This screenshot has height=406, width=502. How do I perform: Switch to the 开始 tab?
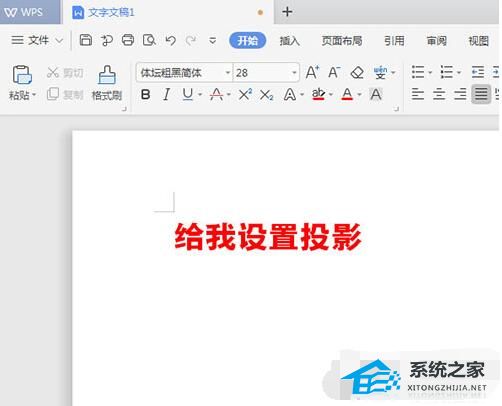[x=247, y=41]
